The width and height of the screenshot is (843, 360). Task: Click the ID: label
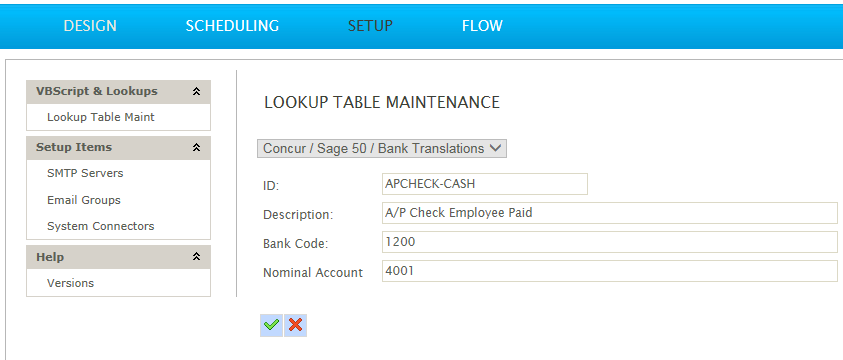click(271, 186)
